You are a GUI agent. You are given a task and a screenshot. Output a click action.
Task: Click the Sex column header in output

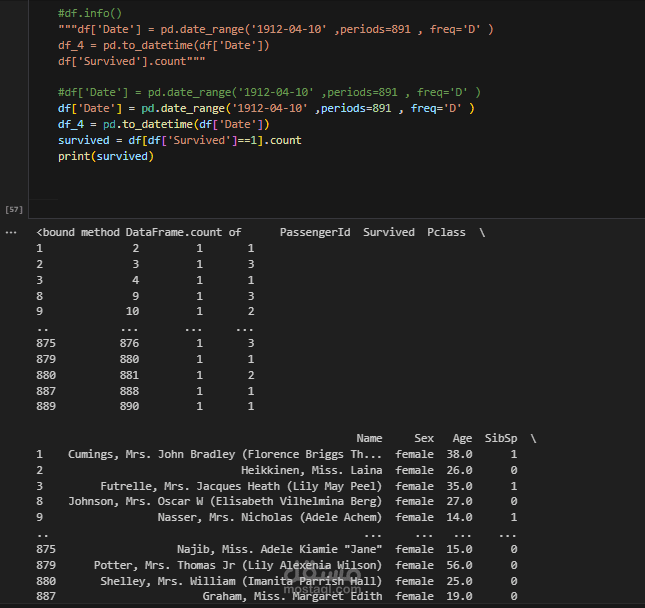424,439
